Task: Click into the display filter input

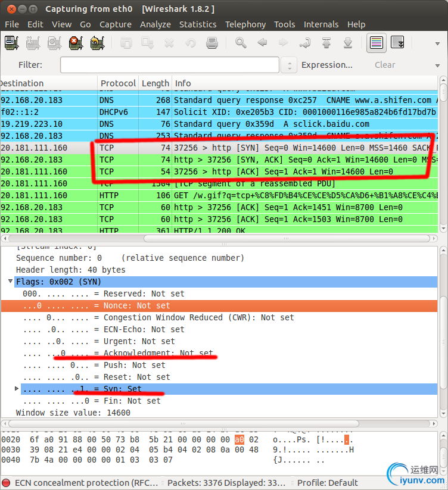Action: click(170, 65)
